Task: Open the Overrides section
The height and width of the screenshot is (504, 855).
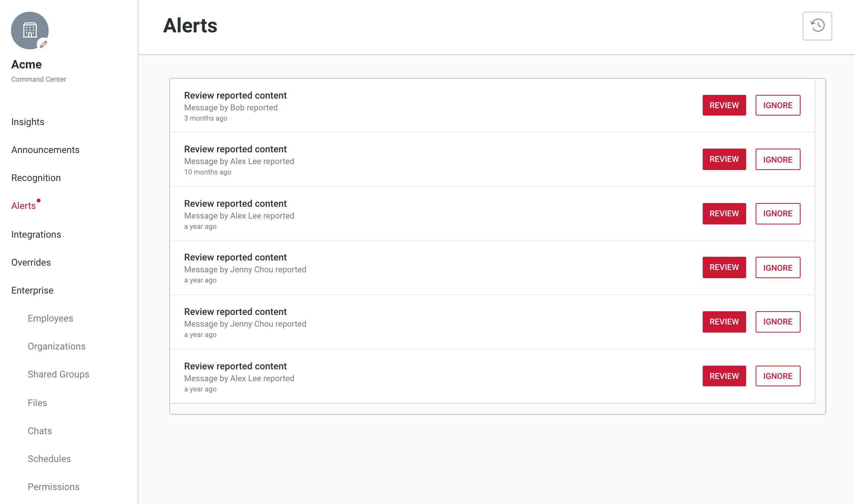Action: click(x=31, y=262)
